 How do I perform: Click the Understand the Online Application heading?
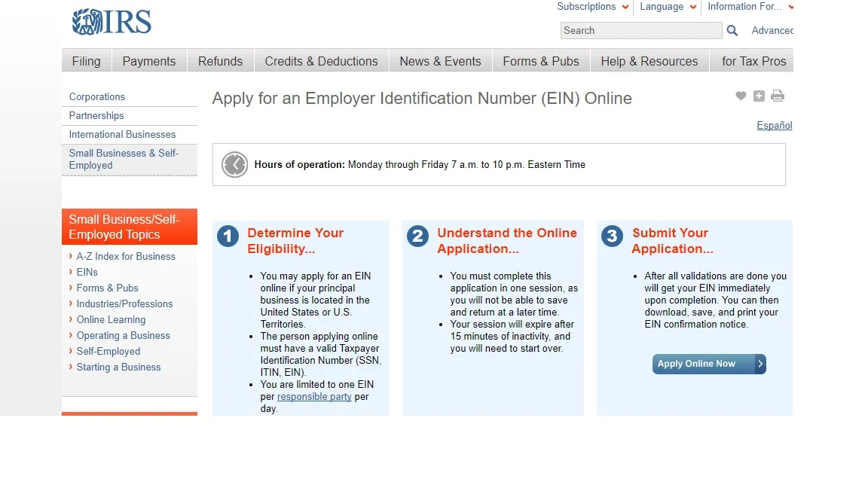(x=507, y=241)
